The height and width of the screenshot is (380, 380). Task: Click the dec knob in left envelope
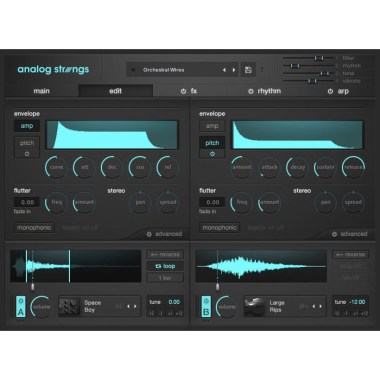pyautogui.click(x=112, y=167)
